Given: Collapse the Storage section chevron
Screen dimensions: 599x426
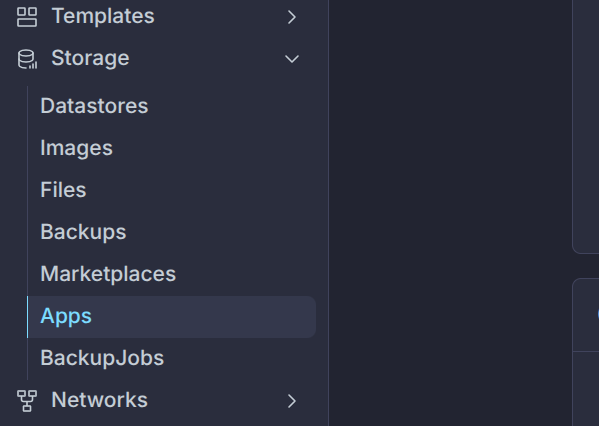Looking at the screenshot, I should point(291,59).
